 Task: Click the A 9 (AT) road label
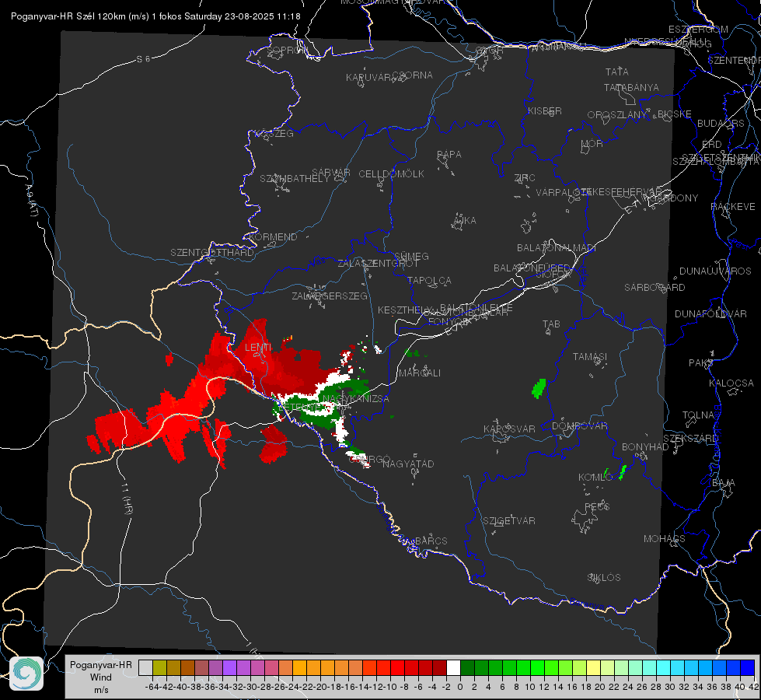click(x=31, y=201)
